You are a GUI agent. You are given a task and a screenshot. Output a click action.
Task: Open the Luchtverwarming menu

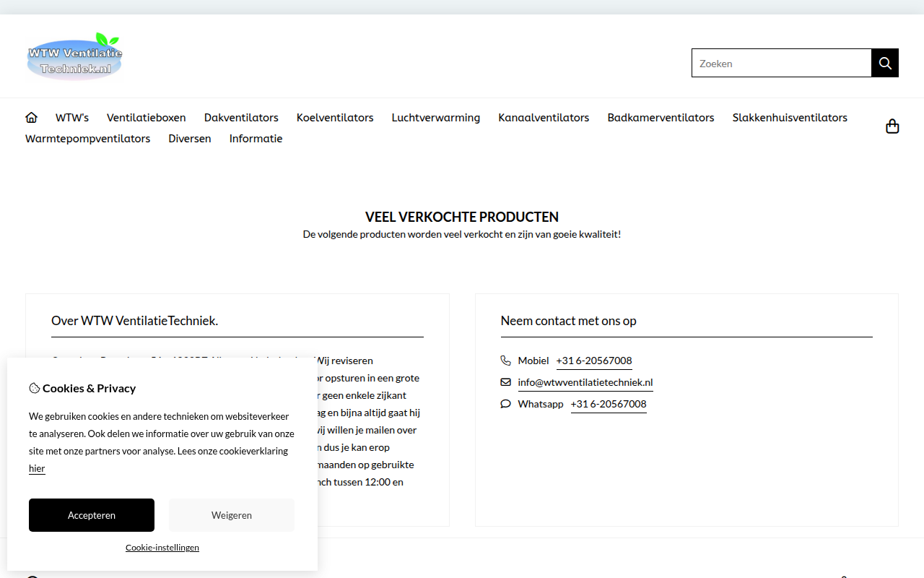pos(436,117)
